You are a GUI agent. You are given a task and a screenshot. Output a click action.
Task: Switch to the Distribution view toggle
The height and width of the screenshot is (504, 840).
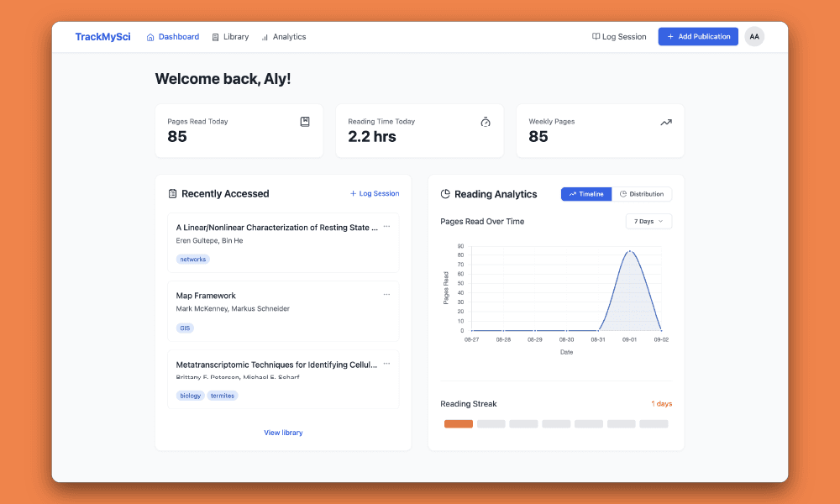642,194
